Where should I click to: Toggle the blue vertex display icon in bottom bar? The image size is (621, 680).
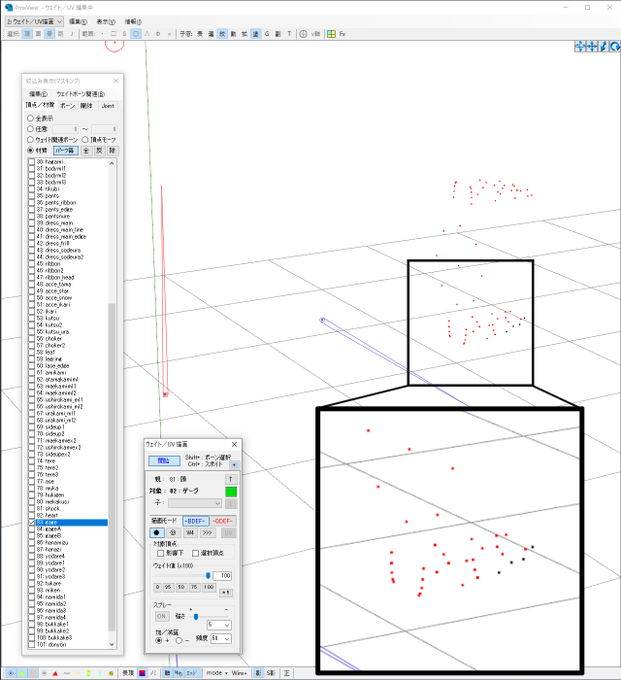[10, 673]
